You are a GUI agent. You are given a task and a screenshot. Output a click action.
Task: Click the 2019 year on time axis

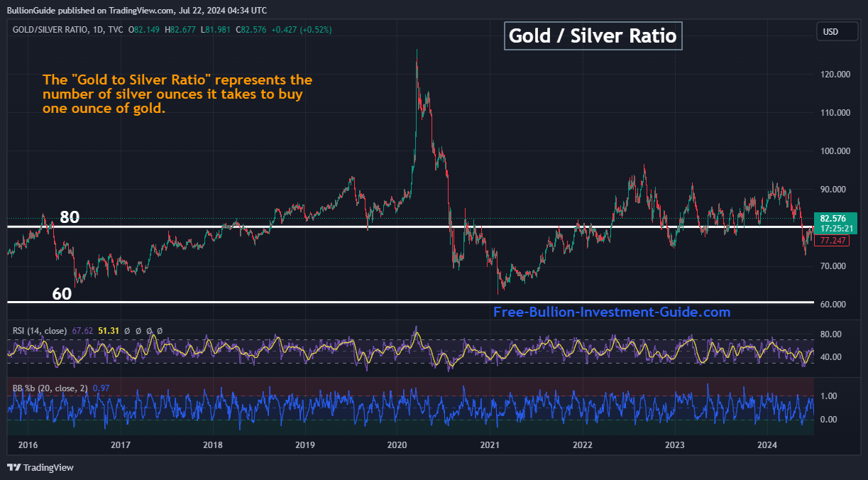tap(304, 445)
